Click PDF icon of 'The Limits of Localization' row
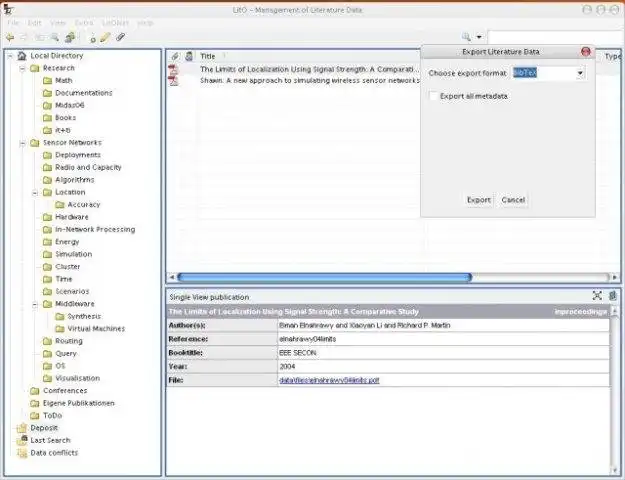Viewport: 625px width, 480px height. tap(173, 69)
